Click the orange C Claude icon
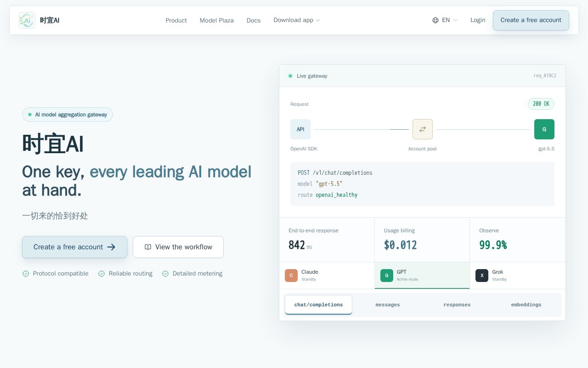The width and height of the screenshot is (588, 368). [291, 276]
